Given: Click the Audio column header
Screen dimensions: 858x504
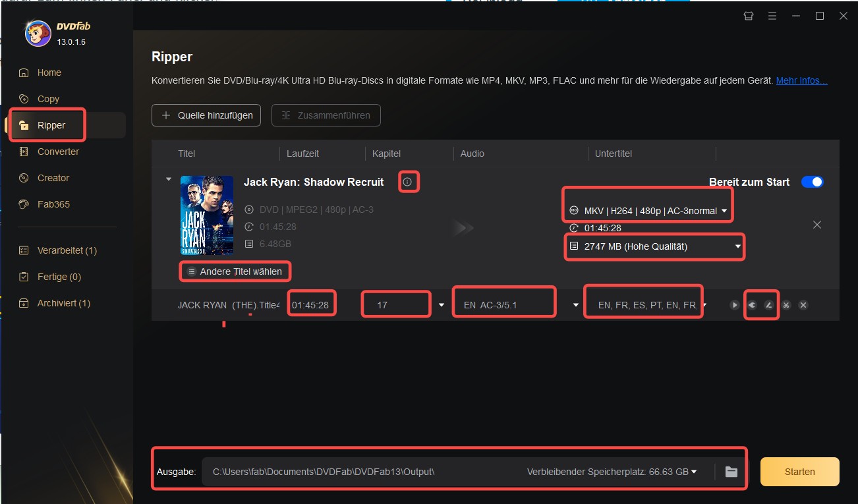Looking at the screenshot, I should coord(472,154).
